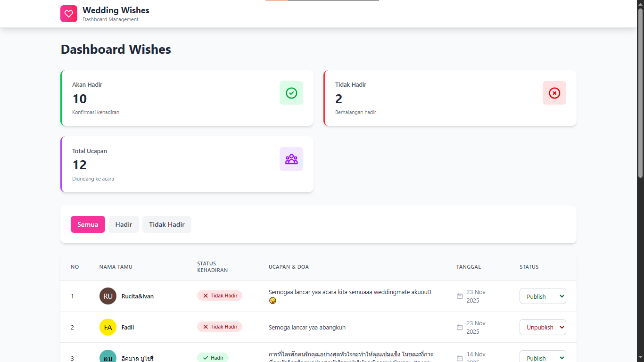Click calendar icon in Fadli's date cell
Viewport: 644px width, 362px height.
460,327
